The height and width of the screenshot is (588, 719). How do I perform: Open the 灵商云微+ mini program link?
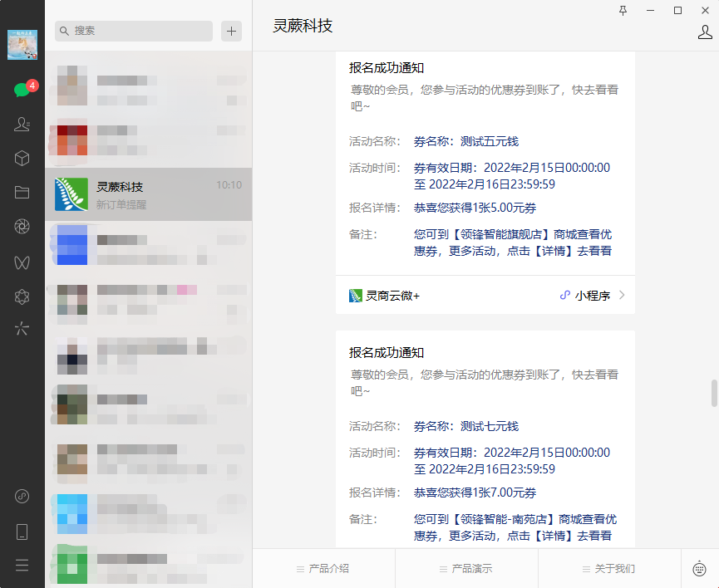384,296
